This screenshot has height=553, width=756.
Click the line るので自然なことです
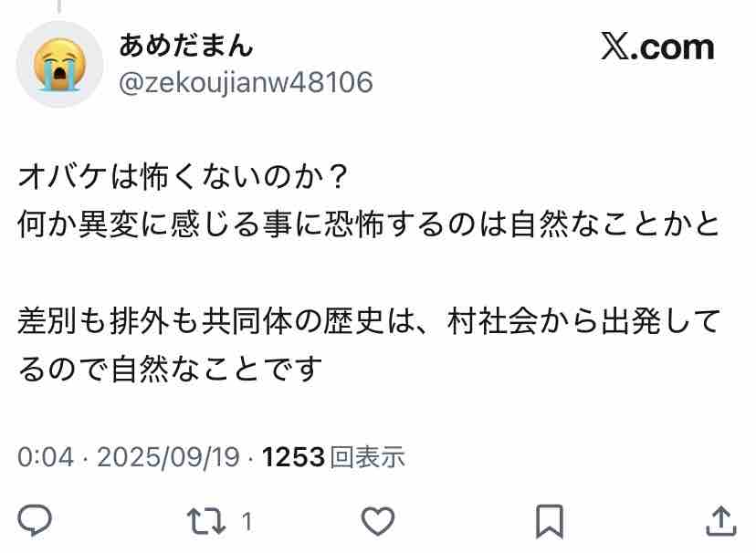tap(170, 370)
